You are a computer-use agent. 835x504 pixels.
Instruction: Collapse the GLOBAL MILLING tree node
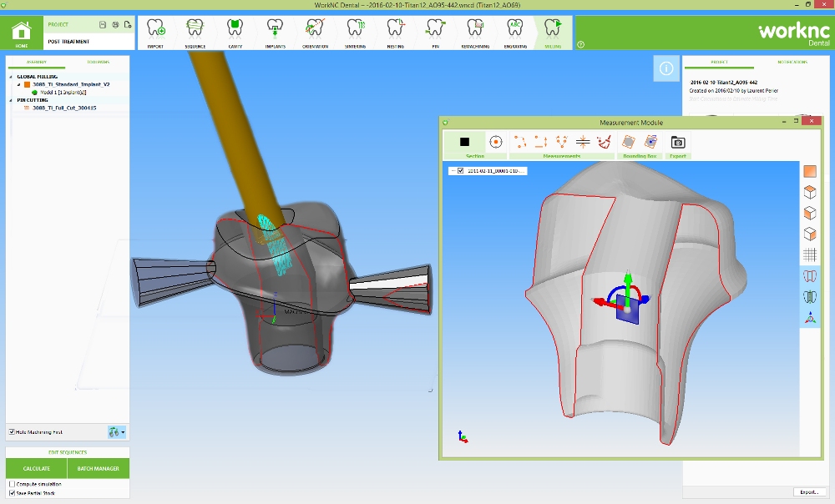[11, 77]
